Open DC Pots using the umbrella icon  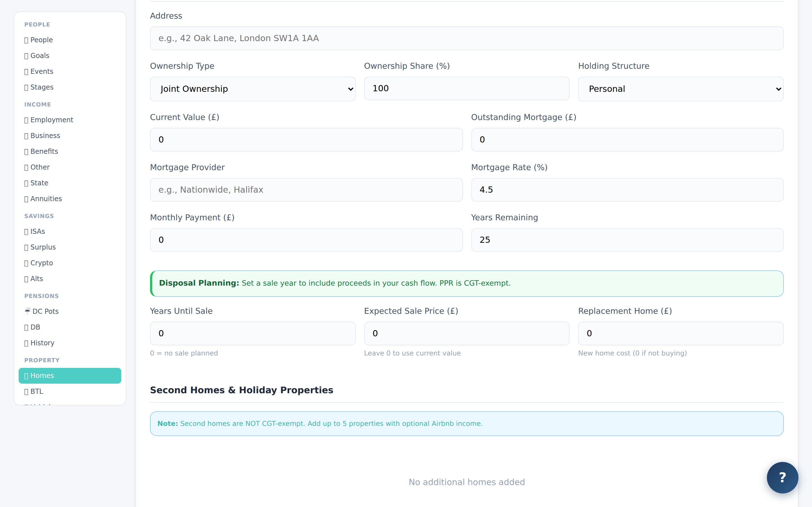coord(28,311)
